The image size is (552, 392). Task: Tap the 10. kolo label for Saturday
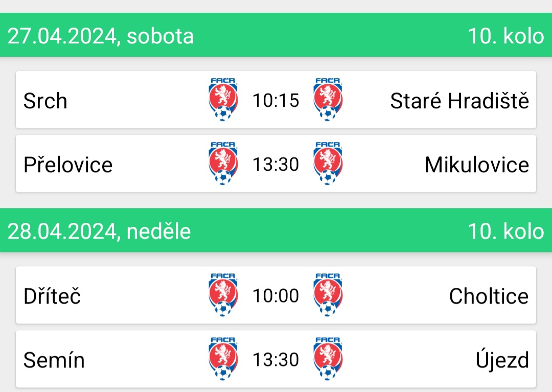click(506, 36)
